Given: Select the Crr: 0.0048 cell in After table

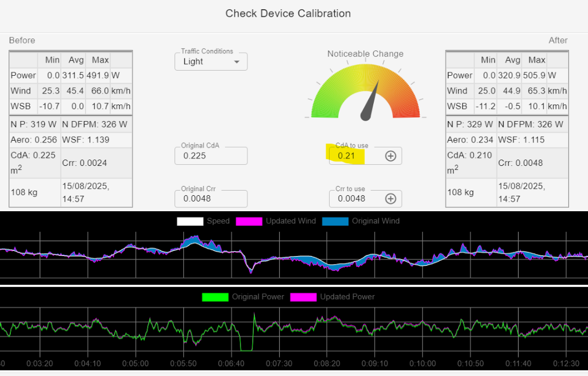Looking at the screenshot, I should coord(532,162).
